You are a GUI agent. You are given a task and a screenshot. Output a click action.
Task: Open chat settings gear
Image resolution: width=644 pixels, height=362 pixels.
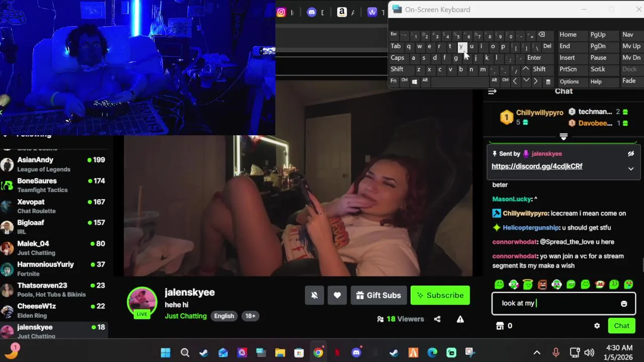(597, 326)
